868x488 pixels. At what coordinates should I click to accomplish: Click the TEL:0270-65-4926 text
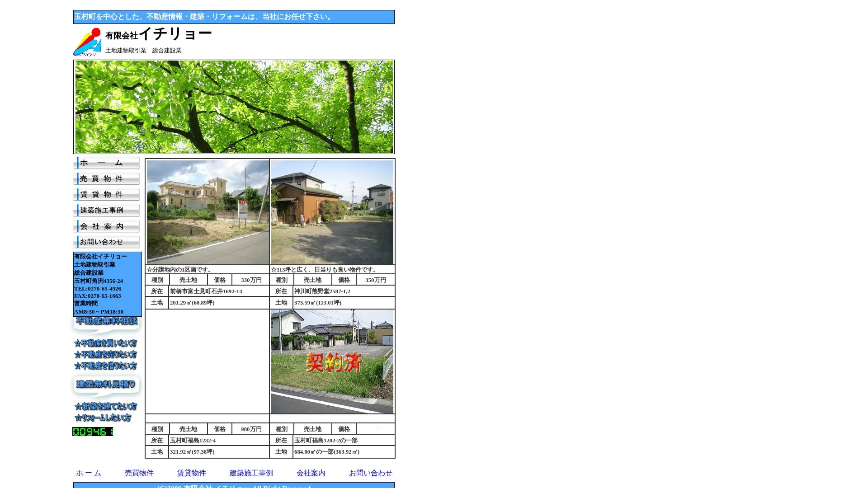pos(98,289)
